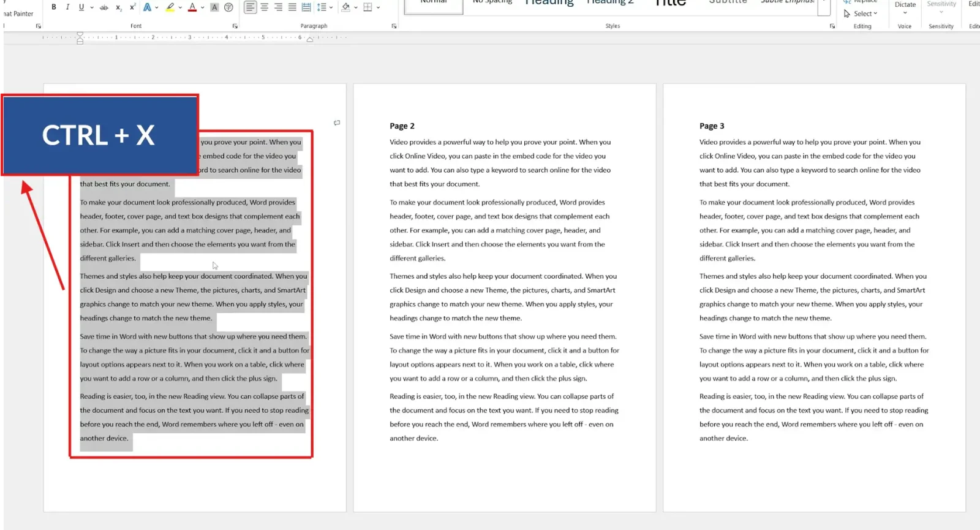
Task: Open the Clipboard pane launcher
Action: tap(39, 26)
